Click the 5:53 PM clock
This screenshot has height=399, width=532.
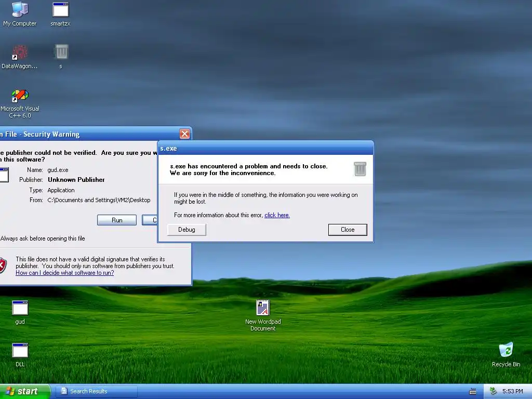pos(513,391)
